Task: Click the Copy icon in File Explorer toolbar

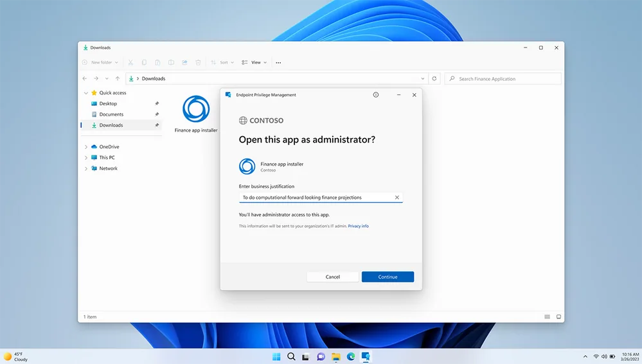Action: click(144, 62)
